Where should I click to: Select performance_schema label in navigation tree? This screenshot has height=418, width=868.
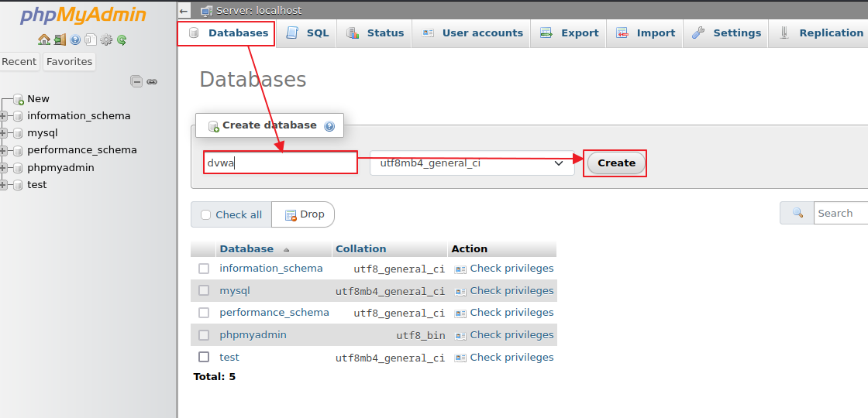tap(82, 150)
